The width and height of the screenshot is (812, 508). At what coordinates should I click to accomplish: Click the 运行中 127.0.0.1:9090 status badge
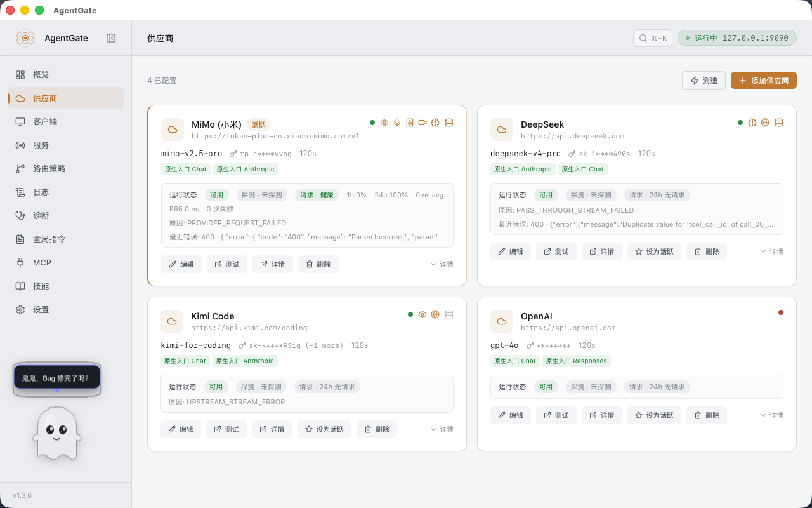coord(737,38)
